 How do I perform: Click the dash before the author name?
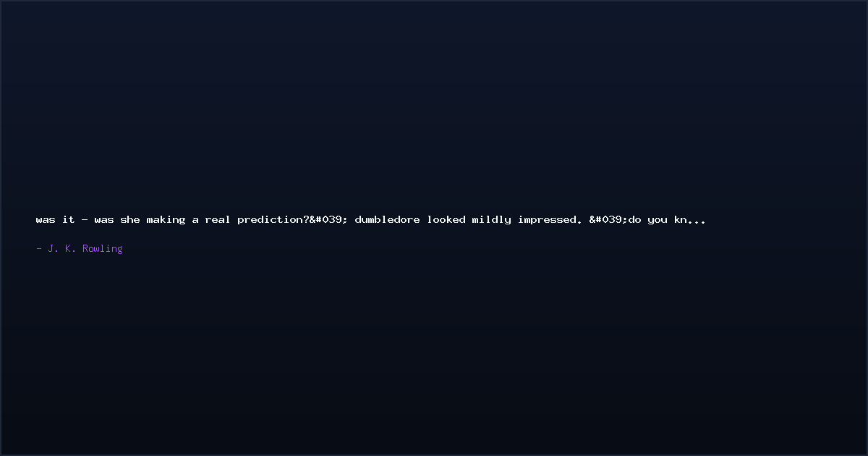[x=39, y=249]
